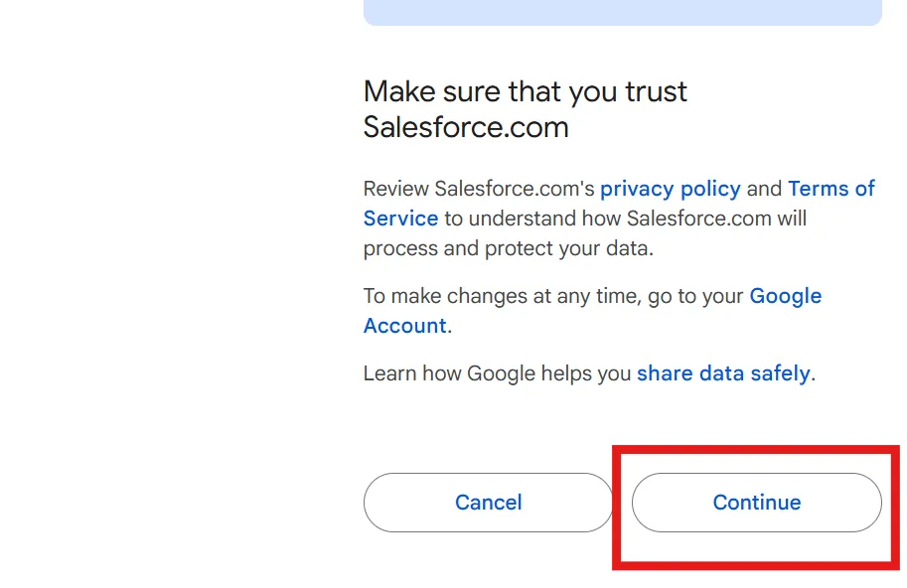Click the blue info panel at top
This screenshot has width=907, height=588.
(622, 12)
